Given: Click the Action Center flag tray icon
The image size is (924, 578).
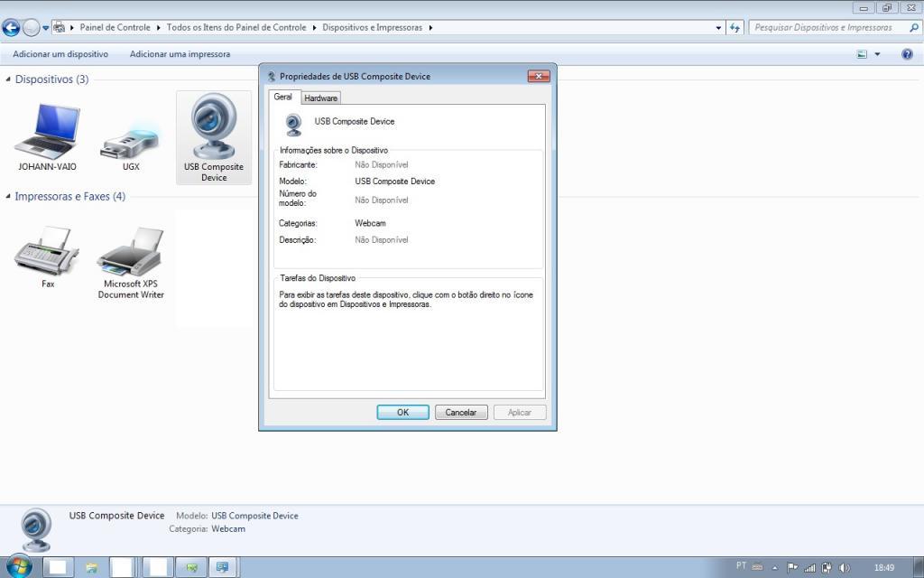Looking at the screenshot, I should 792,568.
